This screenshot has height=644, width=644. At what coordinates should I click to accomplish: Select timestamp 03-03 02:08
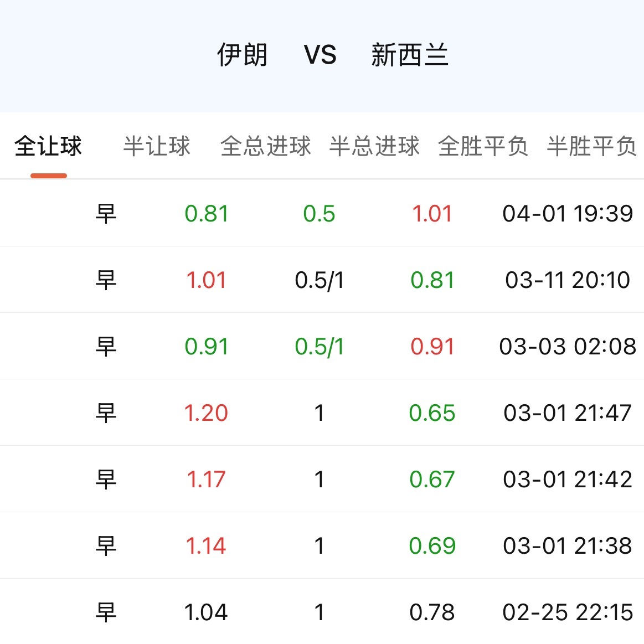(568, 347)
